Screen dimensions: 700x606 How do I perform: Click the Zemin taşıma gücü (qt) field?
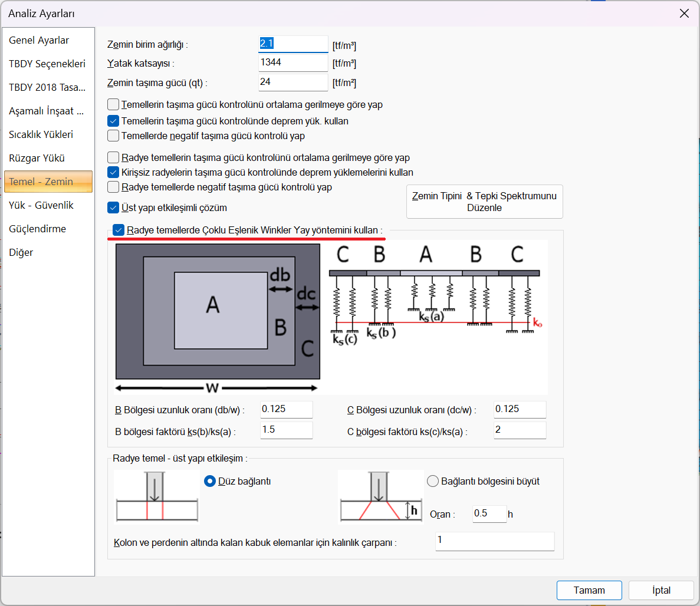(x=293, y=82)
